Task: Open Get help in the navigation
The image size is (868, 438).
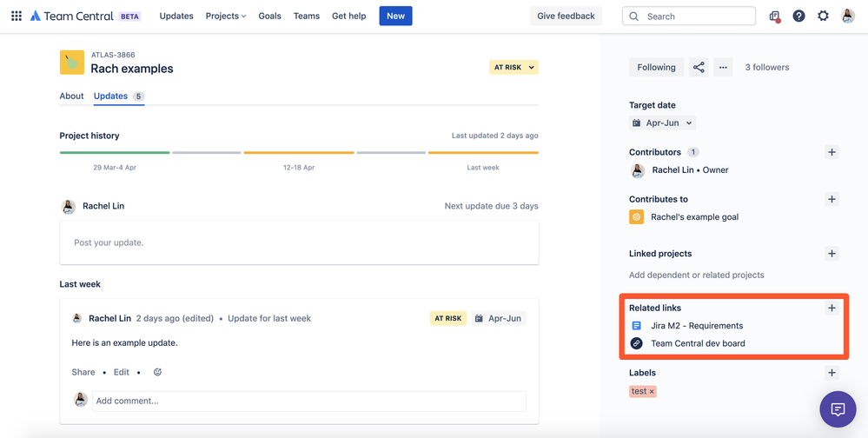Action: point(348,16)
